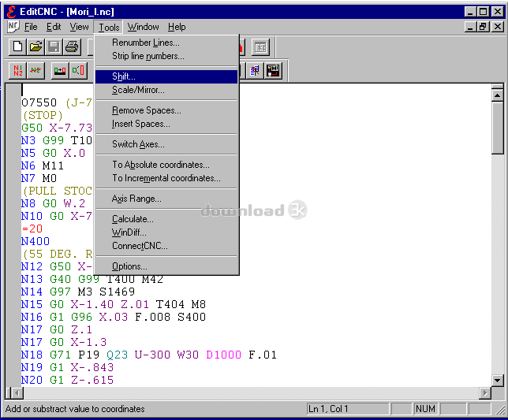Click the window resize grip corner
Image resolution: width=508 pixels, height=420 pixels.
pyautogui.click(x=499, y=411)
